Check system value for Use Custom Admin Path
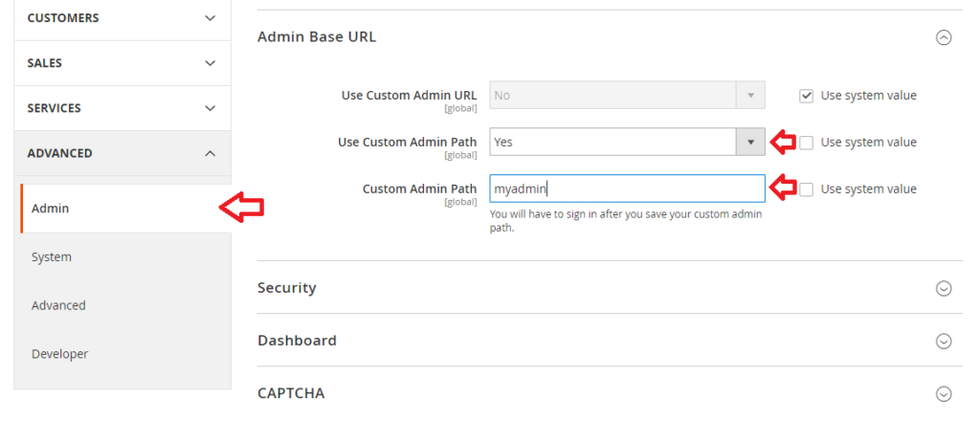The height and width of the screenshot is (422, 980). point(806,143)
